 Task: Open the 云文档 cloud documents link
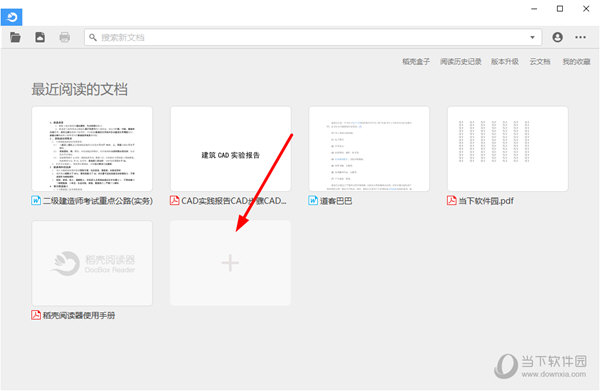pos(540,62)
